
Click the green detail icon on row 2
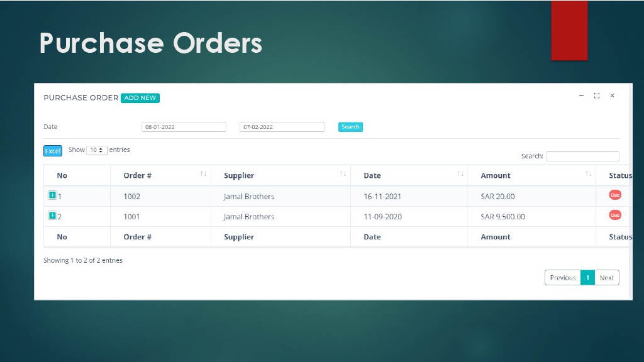click(x=52, y=215)
